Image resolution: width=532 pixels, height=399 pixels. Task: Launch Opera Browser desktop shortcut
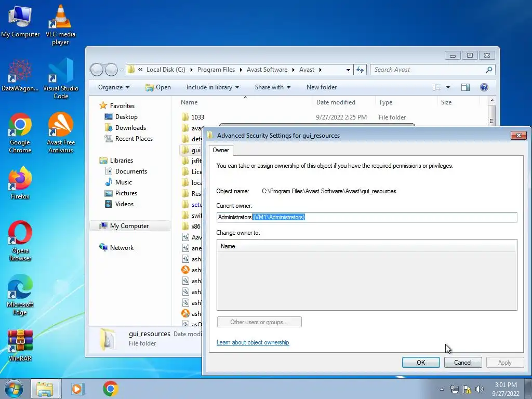(20, 241)
